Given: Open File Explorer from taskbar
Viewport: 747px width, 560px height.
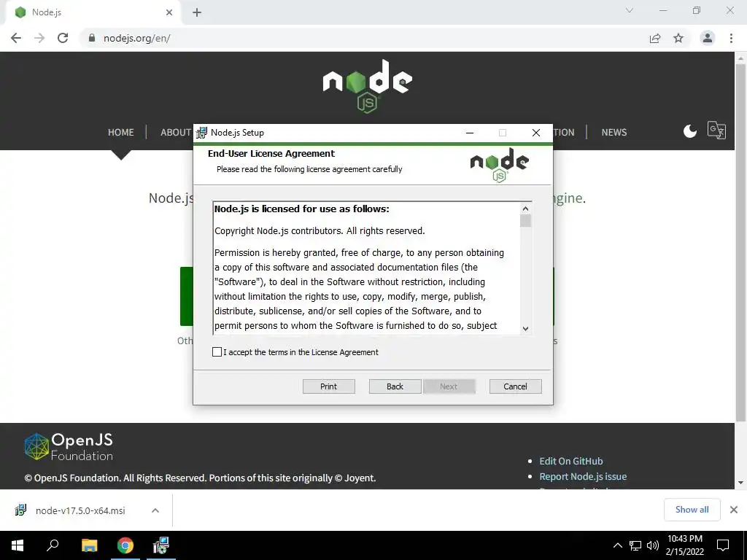Looking at the screenshot, I should (x=89, y=545).
